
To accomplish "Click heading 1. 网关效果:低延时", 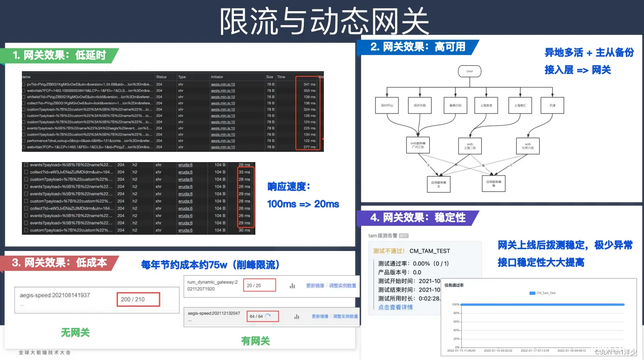I will point(60,55).
